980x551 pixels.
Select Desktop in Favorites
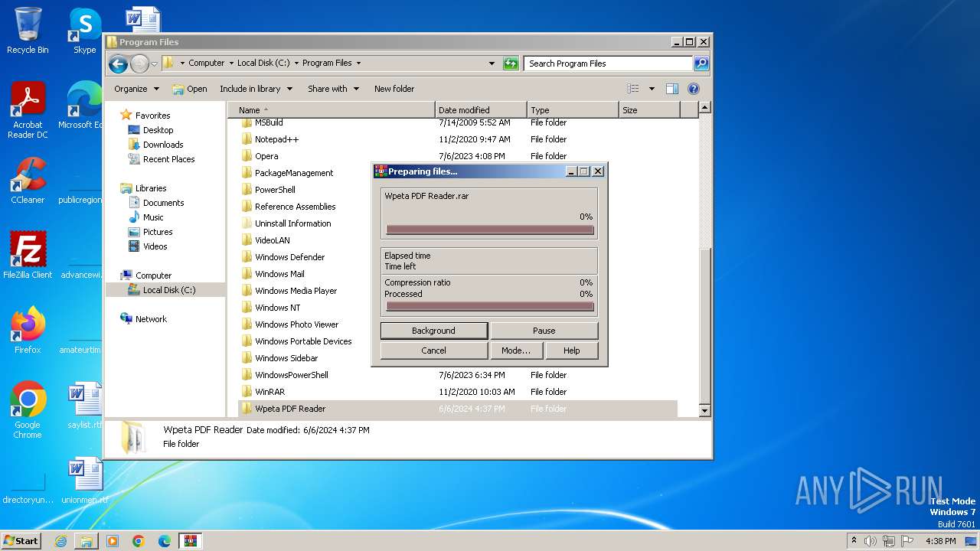158,130
